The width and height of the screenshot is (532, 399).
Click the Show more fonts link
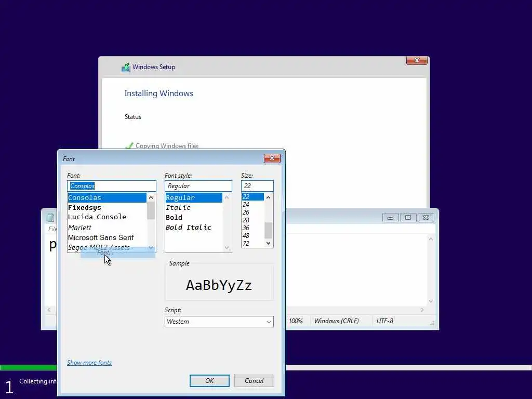(89, 362)
